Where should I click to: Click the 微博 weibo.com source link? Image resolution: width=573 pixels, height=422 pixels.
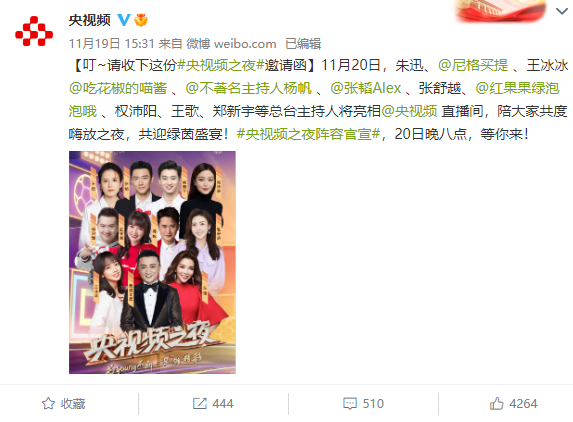pyautogui.click(x=231, y=44)
